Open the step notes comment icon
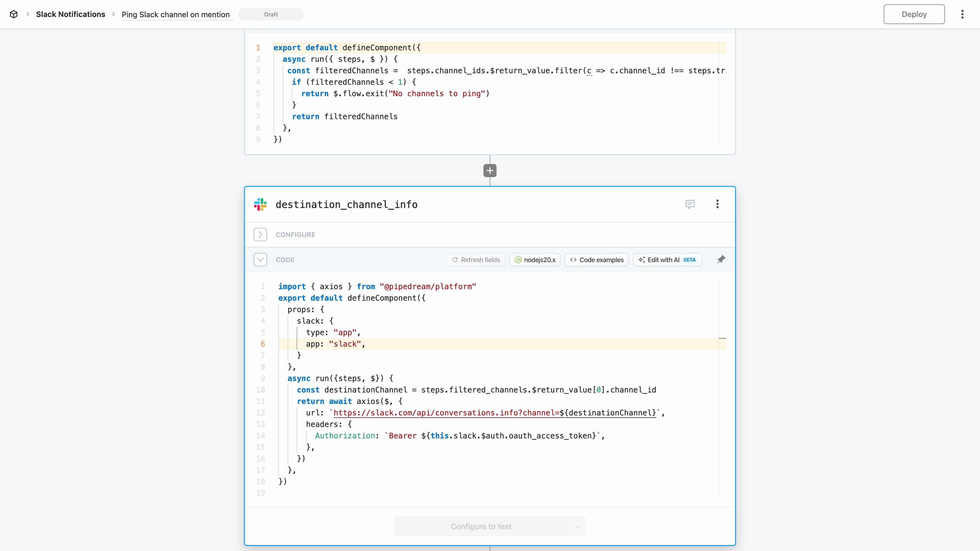Viewport: 980px width, 551px height. (690, 204)
